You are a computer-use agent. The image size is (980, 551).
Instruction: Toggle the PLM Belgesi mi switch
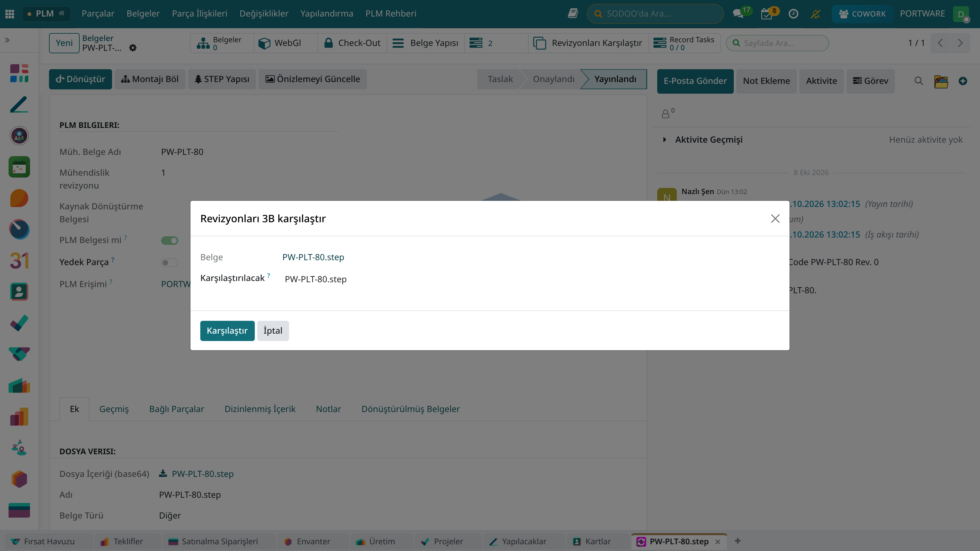click(170, 240)
